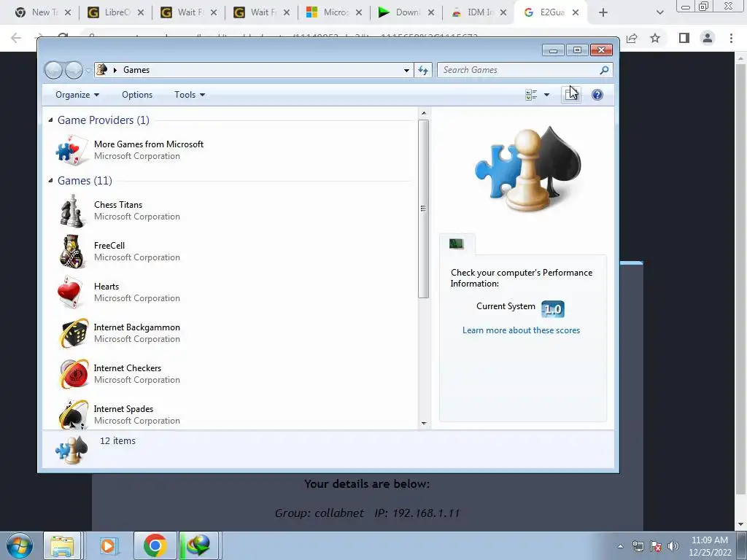Click the Hearts game name text
The width and height of the screenshot is (747, 560).
[x=107, y=286]
